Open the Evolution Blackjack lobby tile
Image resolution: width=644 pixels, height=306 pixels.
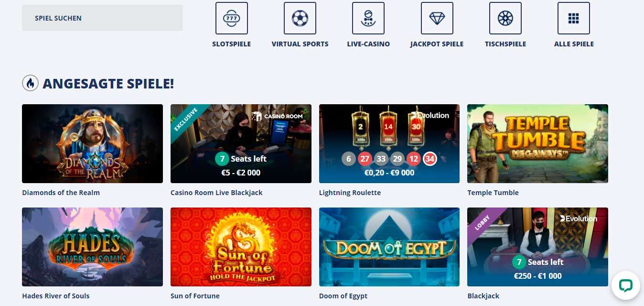(537, 247)
